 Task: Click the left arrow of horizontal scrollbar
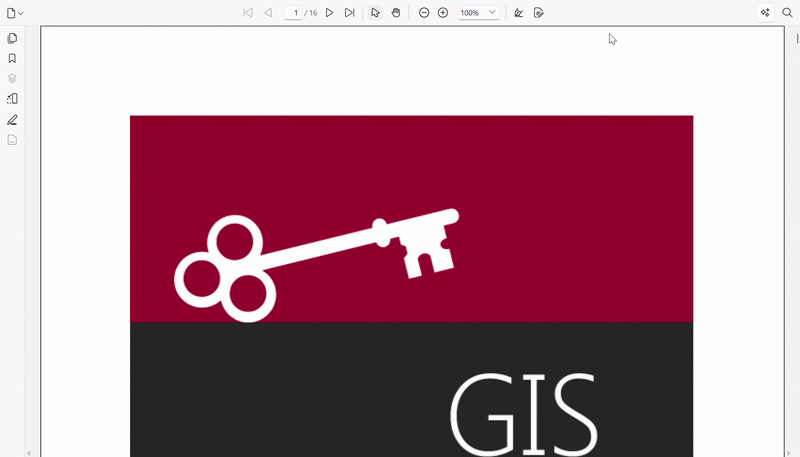(29, 453)
